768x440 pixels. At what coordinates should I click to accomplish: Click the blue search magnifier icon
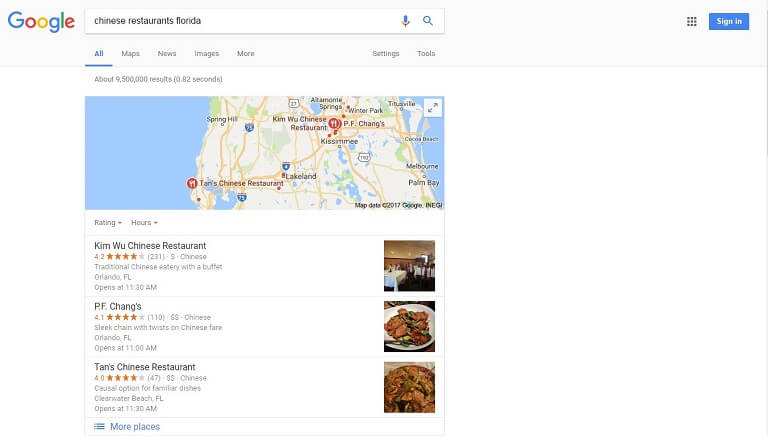[x=428, y=21]
